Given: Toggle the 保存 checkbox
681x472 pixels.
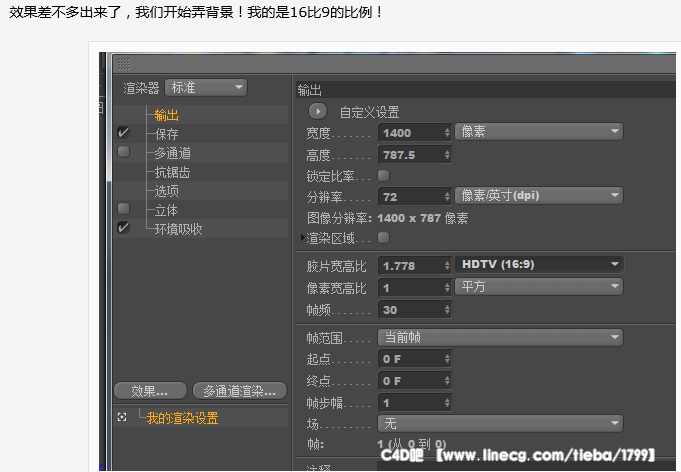Looking at the screenshot, I should click(x=123, y=132).
